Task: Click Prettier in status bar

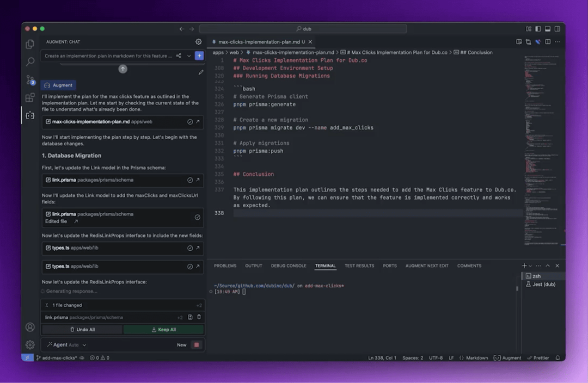Action: pyautogui.click(x=538, y=358)
